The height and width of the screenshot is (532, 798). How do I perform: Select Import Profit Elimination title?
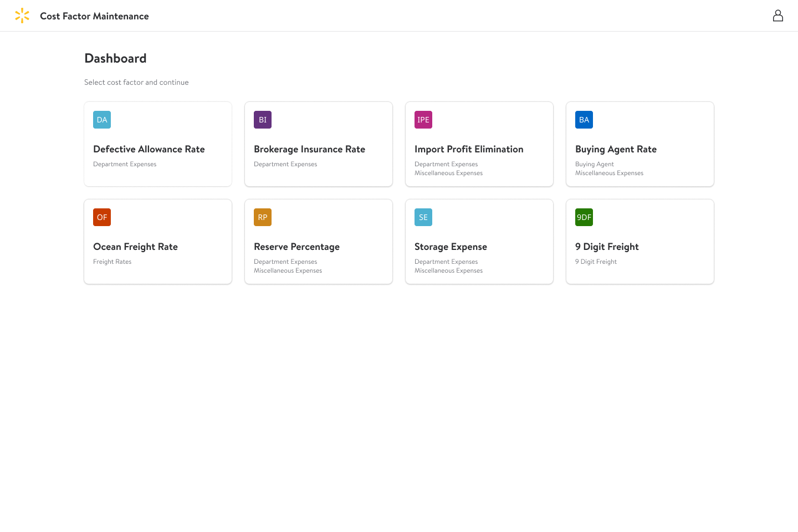pyautogui.click(x=469, y=150)
